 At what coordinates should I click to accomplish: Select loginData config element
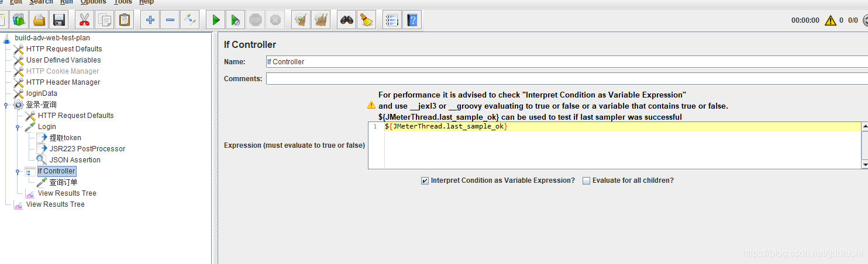[x=42, y=93]
